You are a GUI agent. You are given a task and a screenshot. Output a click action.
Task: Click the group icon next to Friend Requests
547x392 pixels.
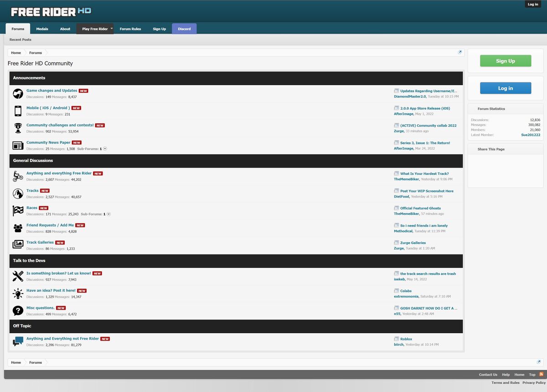[18, 228]
